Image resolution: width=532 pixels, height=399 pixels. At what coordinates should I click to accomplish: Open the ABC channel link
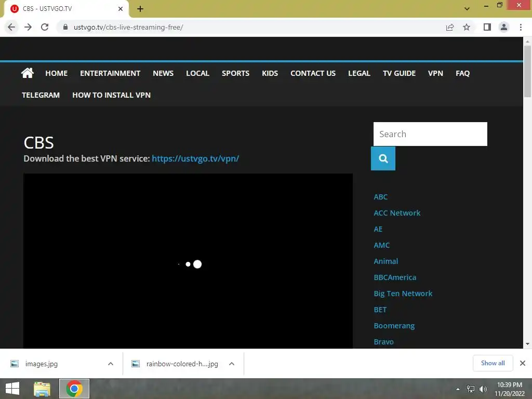pyautogui.click(x=380, y=197)
